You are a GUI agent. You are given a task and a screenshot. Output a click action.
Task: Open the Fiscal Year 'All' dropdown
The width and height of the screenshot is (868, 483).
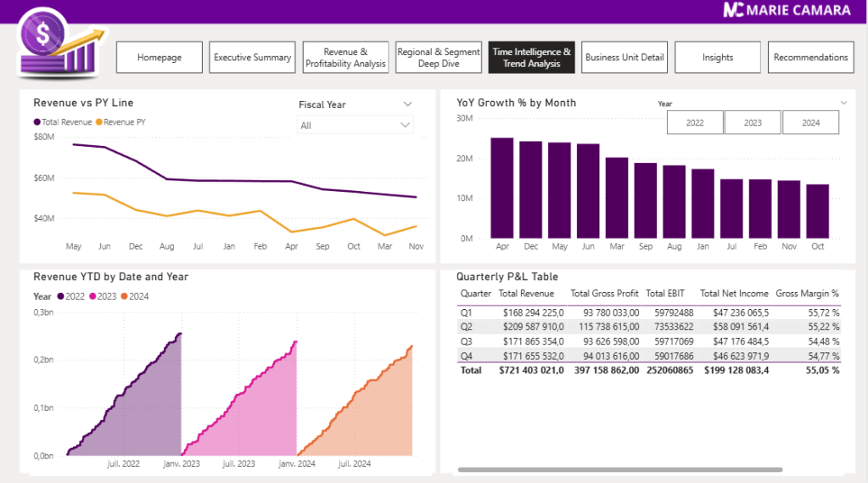[356, 125]
